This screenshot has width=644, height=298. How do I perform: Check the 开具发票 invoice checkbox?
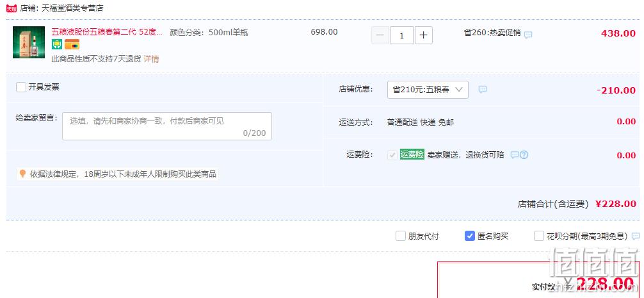point(21,87)
